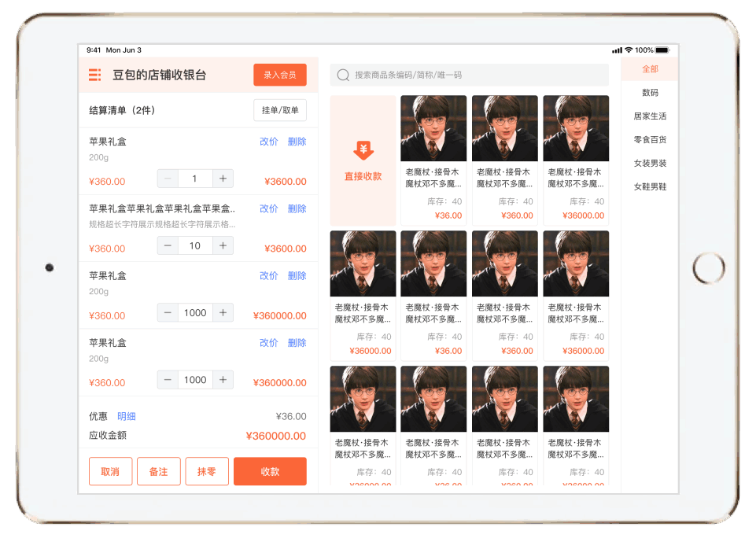
Task: Tap the battery icon in the status bar
Action: [662, 50]
